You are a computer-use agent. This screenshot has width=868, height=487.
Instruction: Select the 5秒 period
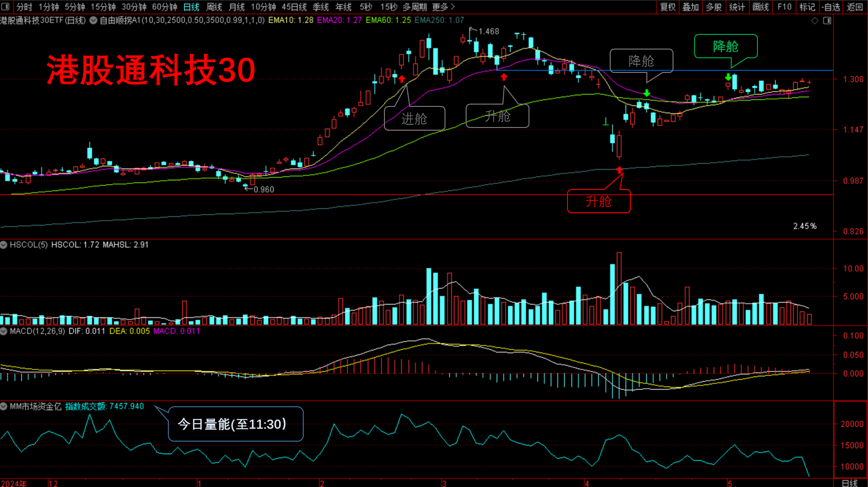366,7
